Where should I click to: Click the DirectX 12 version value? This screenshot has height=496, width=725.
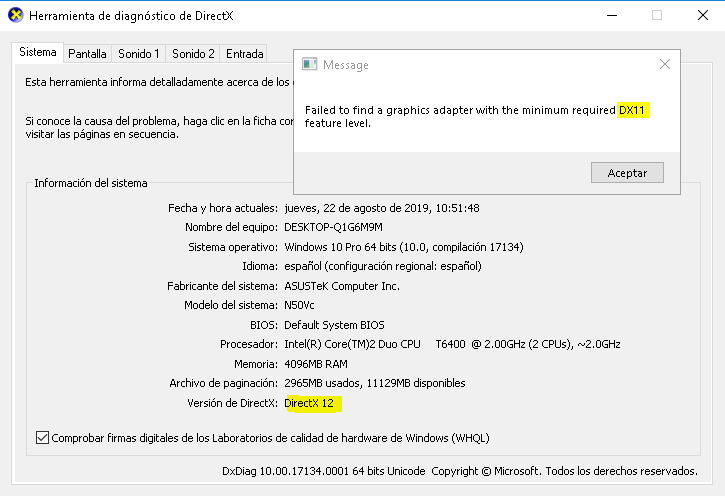point(309,403)
